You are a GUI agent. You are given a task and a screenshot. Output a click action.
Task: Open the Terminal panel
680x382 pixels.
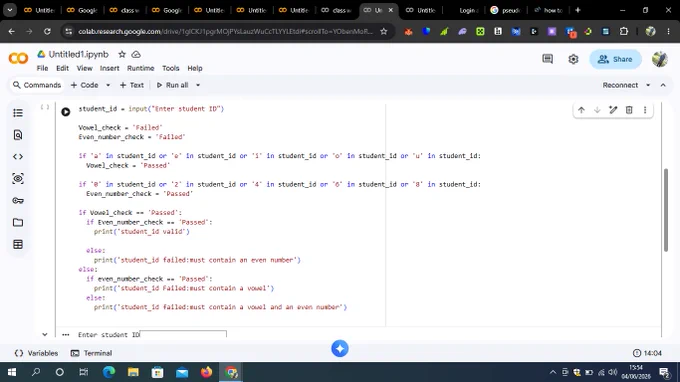(91, 353)
